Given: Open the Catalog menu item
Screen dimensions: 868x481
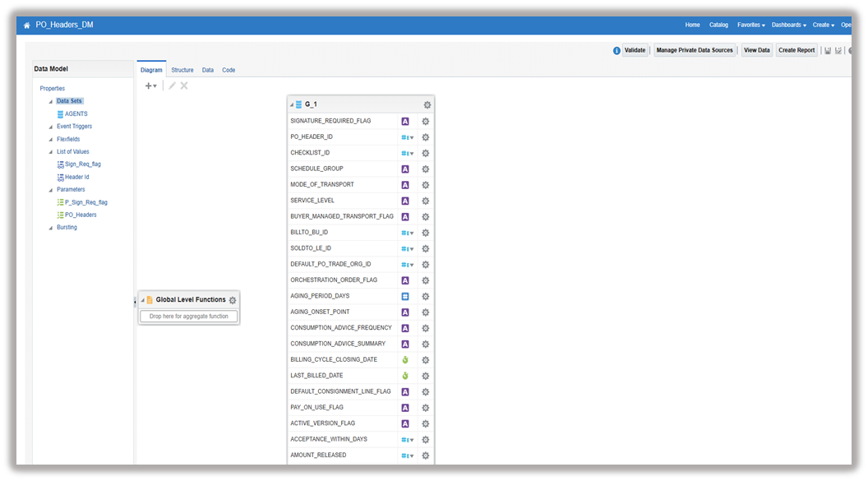Looking at the screenshot, I should (x=718, y=25).
